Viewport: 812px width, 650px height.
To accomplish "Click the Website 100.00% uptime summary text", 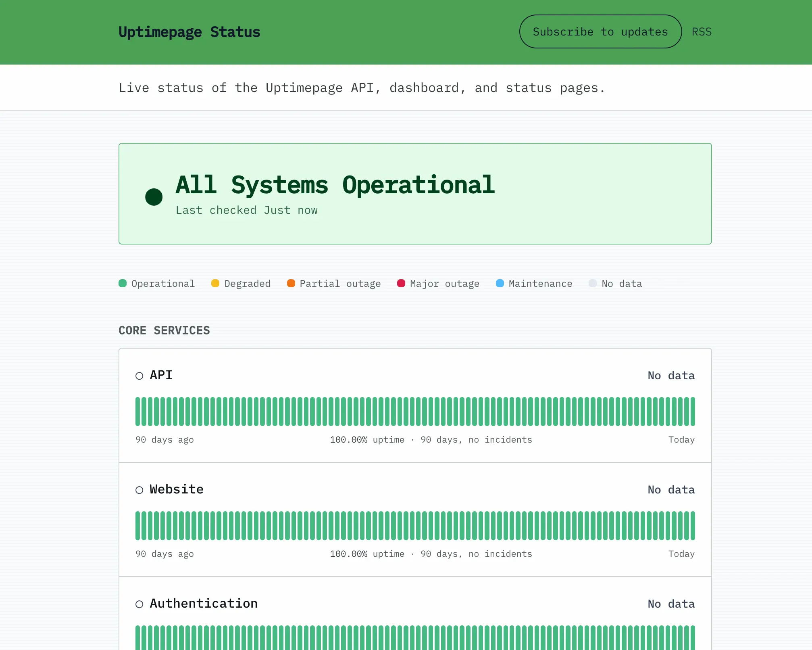I will coord(431,554).
